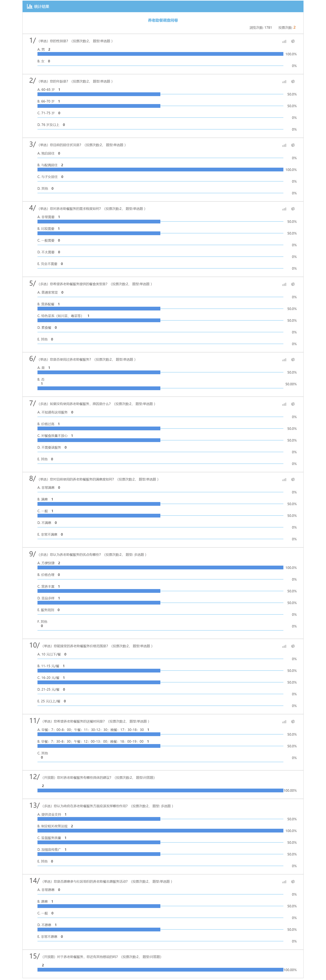
Task: Select the question 12 open-ended result bar
Action: pos(160,790)
